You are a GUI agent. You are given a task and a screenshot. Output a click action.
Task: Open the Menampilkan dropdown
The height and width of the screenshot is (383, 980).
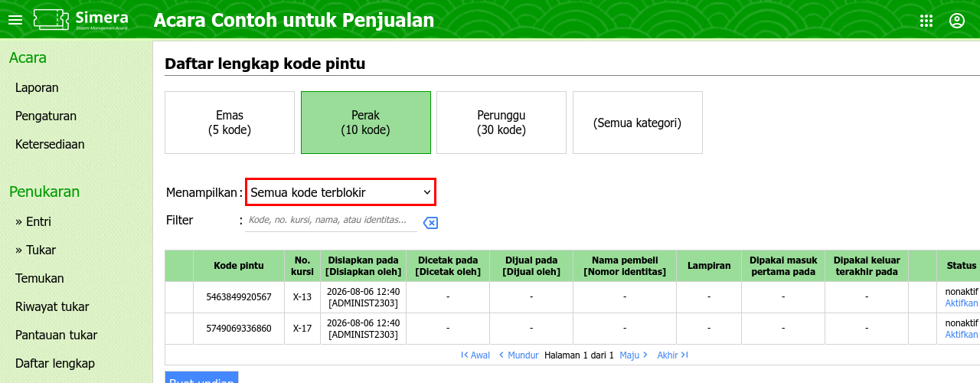[x=341, y=192]
